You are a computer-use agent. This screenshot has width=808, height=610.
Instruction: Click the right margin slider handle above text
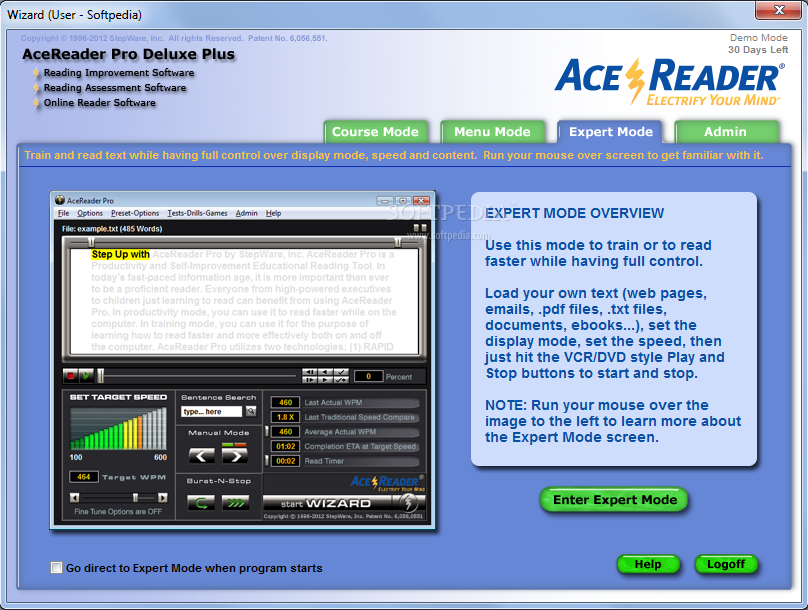(398, 242)
